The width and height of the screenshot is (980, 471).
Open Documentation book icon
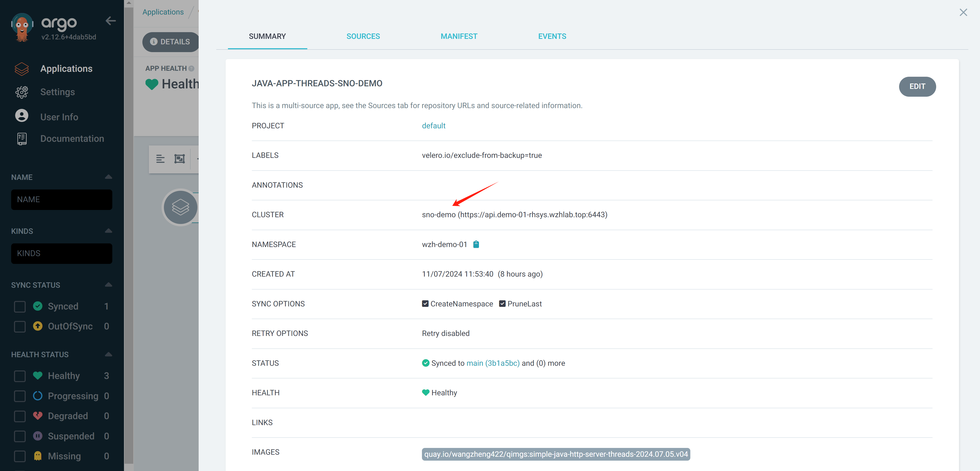[22, 139]
